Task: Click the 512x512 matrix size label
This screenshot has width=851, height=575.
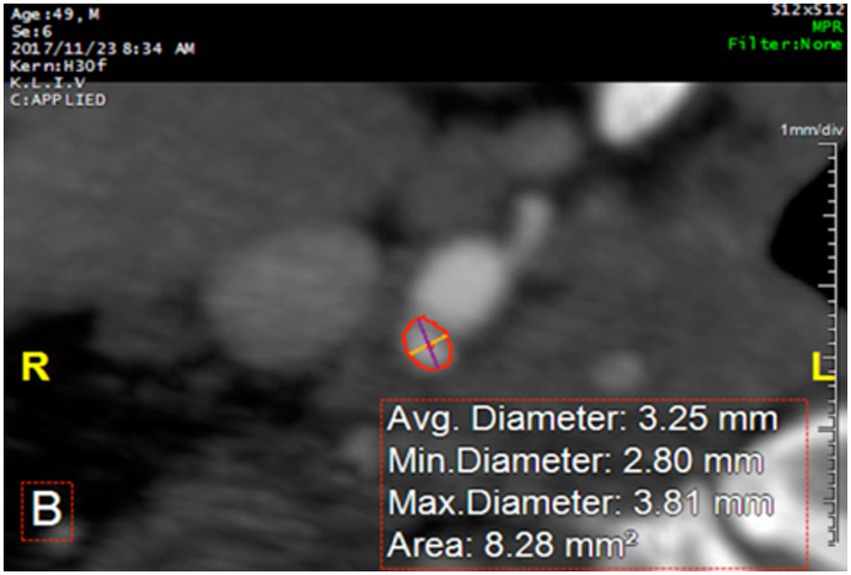Action: click(808, 10)
